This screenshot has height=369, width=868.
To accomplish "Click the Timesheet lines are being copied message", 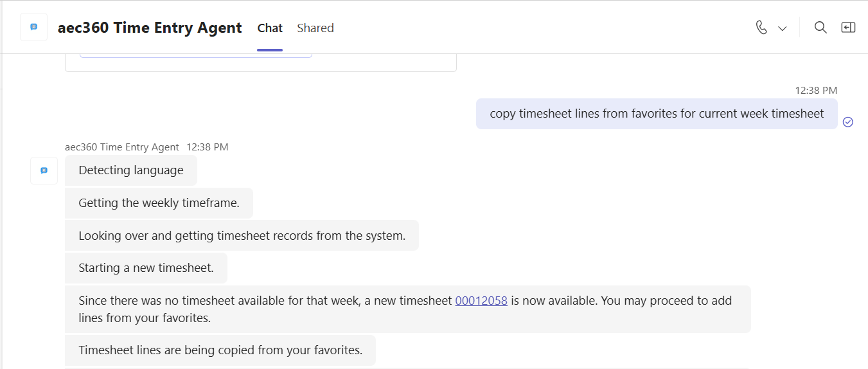I will coord(220,350).
